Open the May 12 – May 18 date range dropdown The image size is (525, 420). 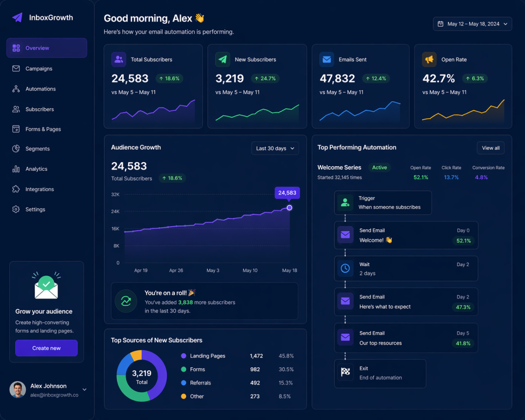(472, 24)
